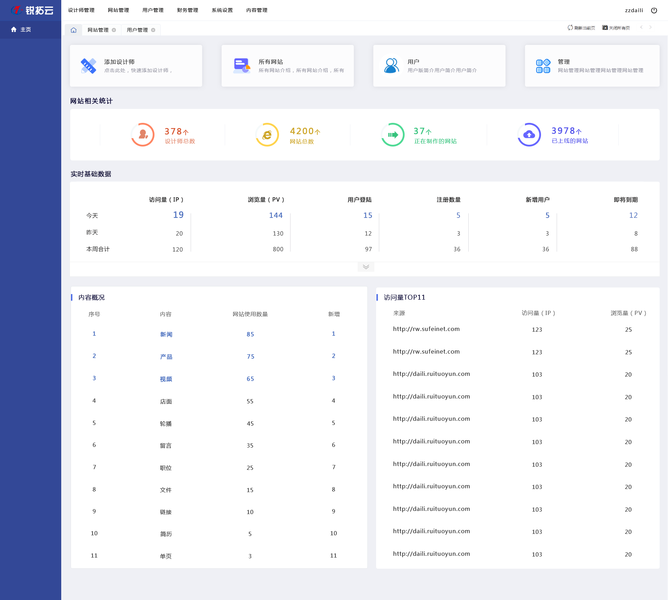668x600 pixels.
Task: Click the screen icon on 所有网站 card
Action: 242,66
